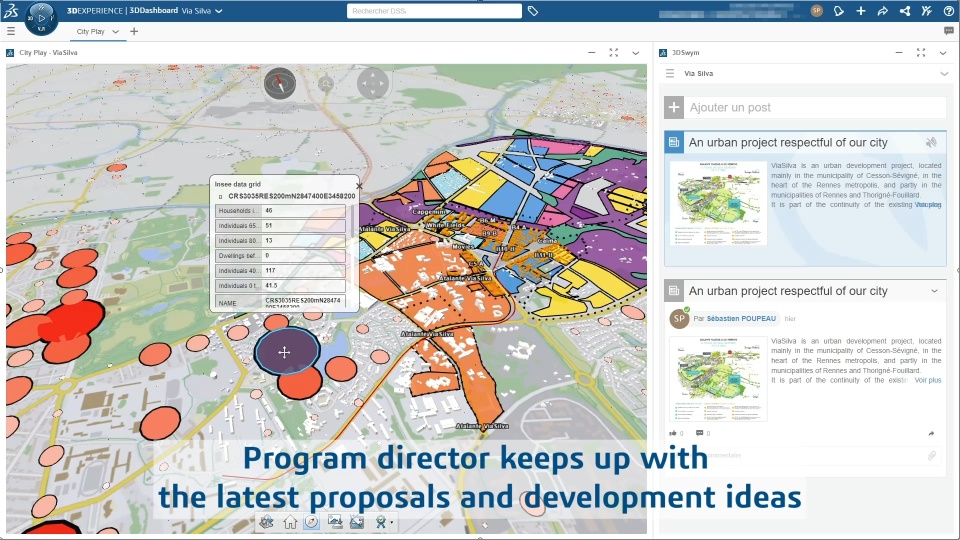Click the SP author avatar on the second post

tap(679, 318)
